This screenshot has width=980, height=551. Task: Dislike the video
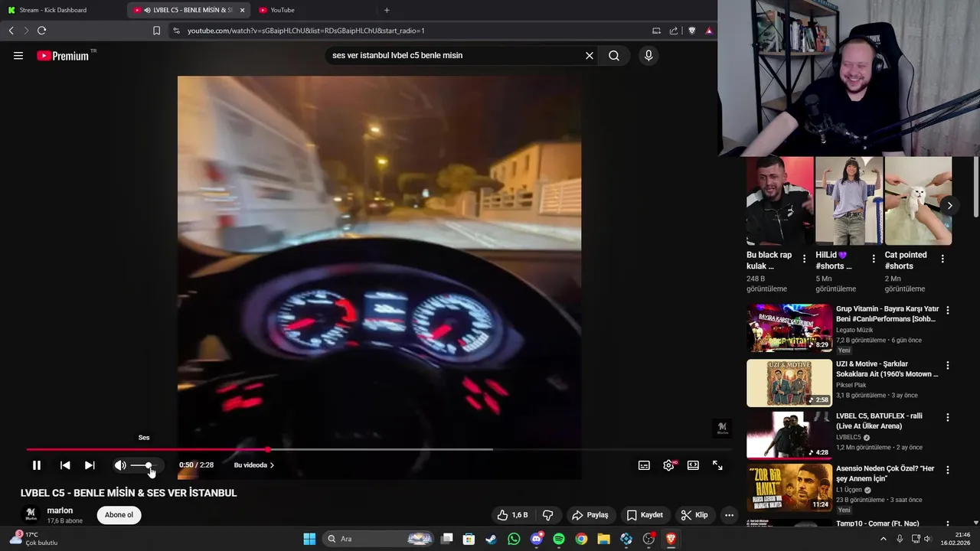(x=548, y=515)
